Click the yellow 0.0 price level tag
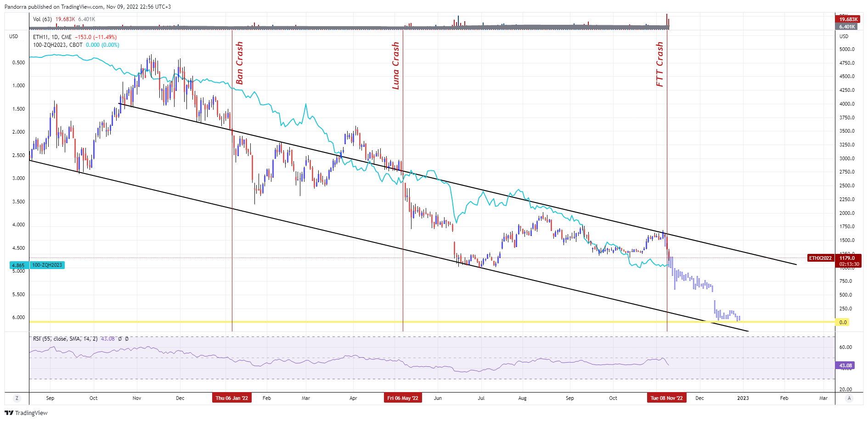The image size is (868, 421). [843, 322]
